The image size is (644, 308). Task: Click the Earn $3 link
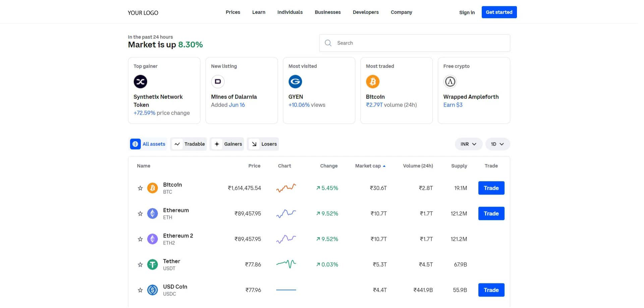click(453, 105)
